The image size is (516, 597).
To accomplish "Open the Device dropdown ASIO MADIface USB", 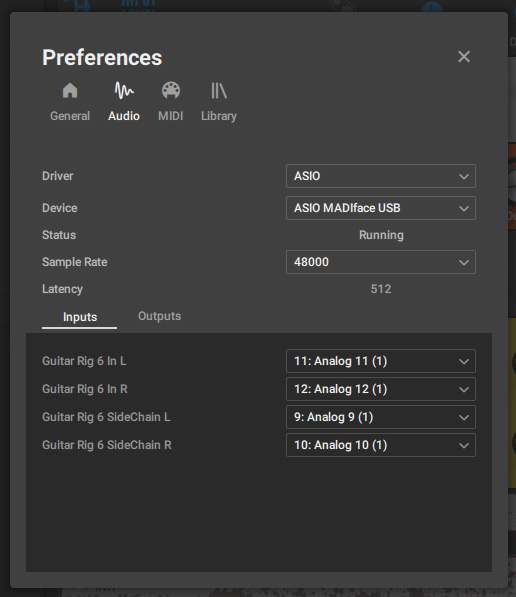I will point(381,208).
